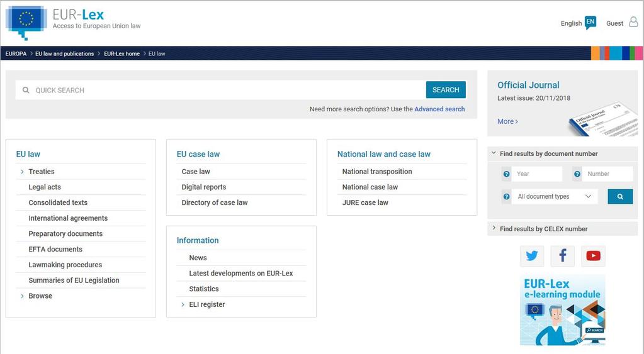Open Lawmaking procedures

65,265
